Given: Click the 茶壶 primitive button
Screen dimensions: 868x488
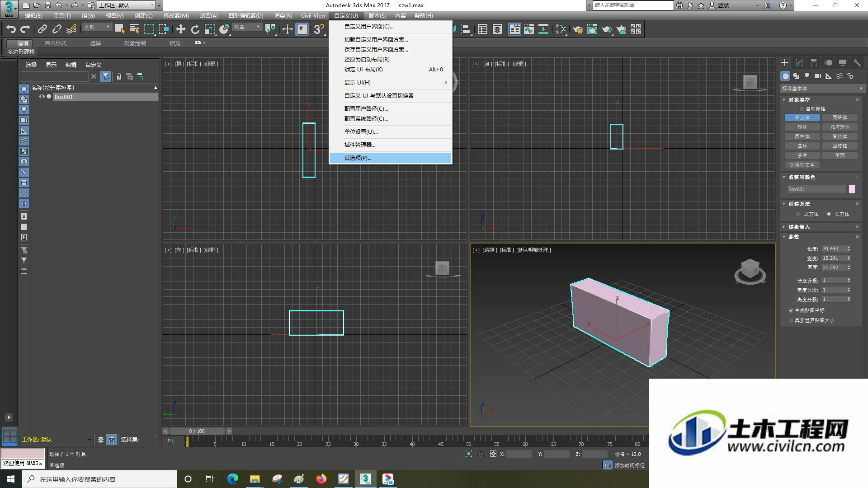Looking at the screenshot, I should click(x=802, y=155).
